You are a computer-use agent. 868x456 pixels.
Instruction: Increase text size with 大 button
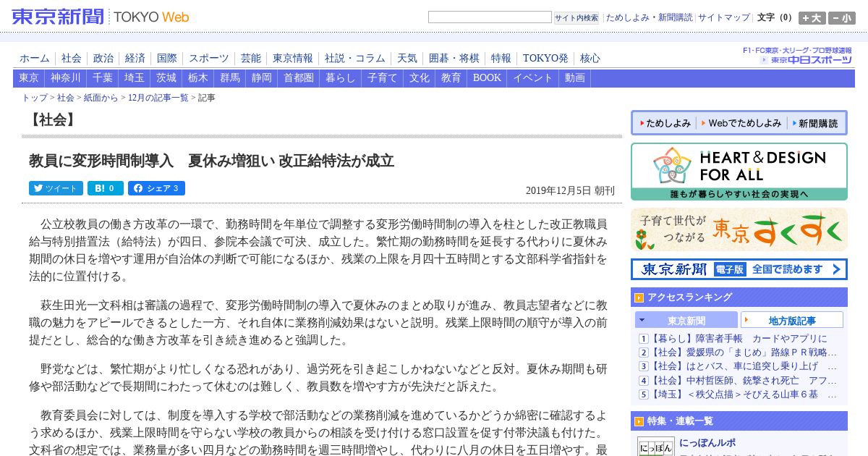pos(812,18)
